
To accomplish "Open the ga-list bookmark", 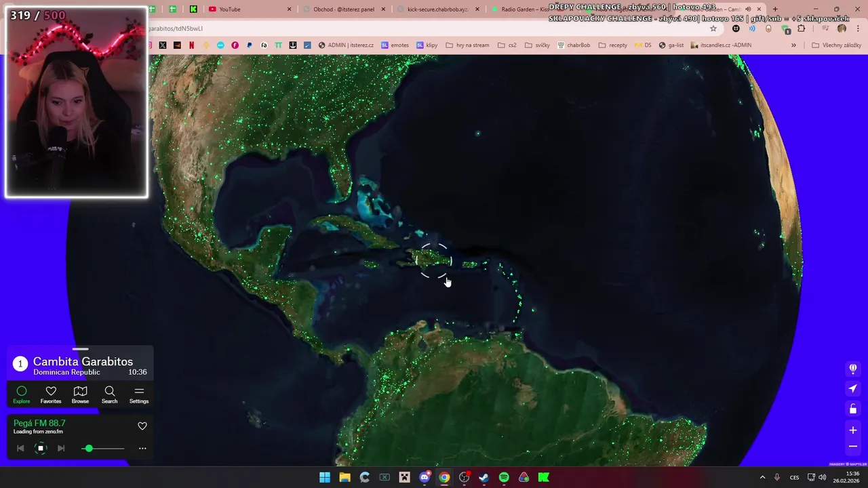I will point(671,45).
